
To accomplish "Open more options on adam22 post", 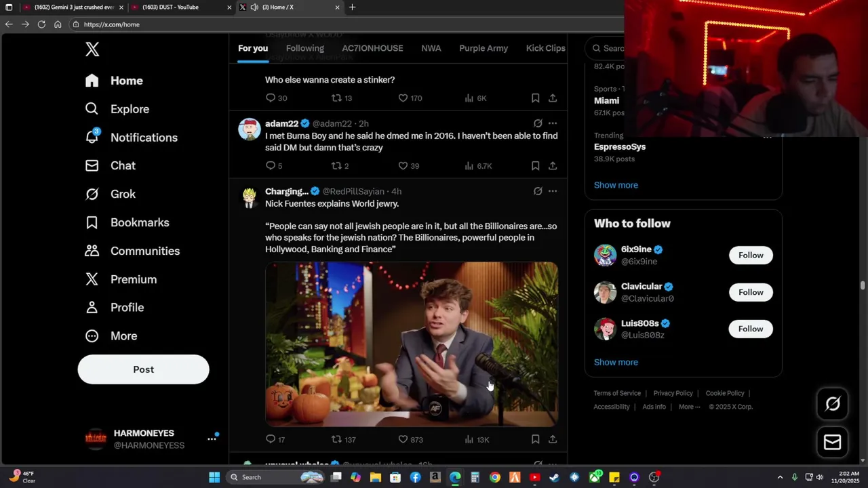I will pyautogui.click(x=553, y=123).
